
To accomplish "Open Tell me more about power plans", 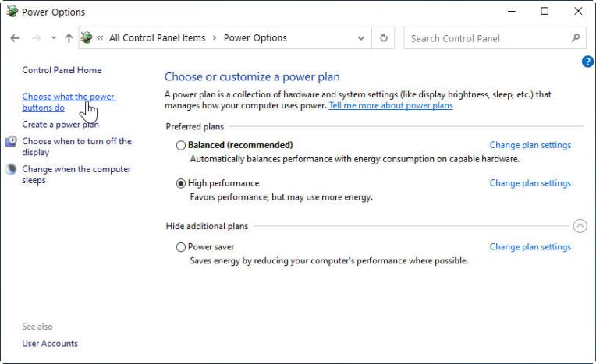I will [x=390, y=106].
